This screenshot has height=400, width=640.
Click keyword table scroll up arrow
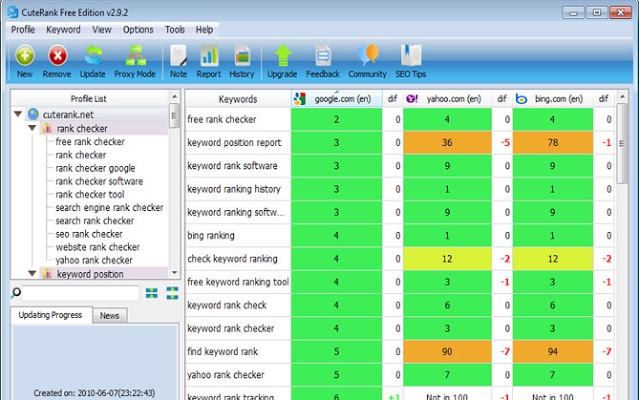622,97
